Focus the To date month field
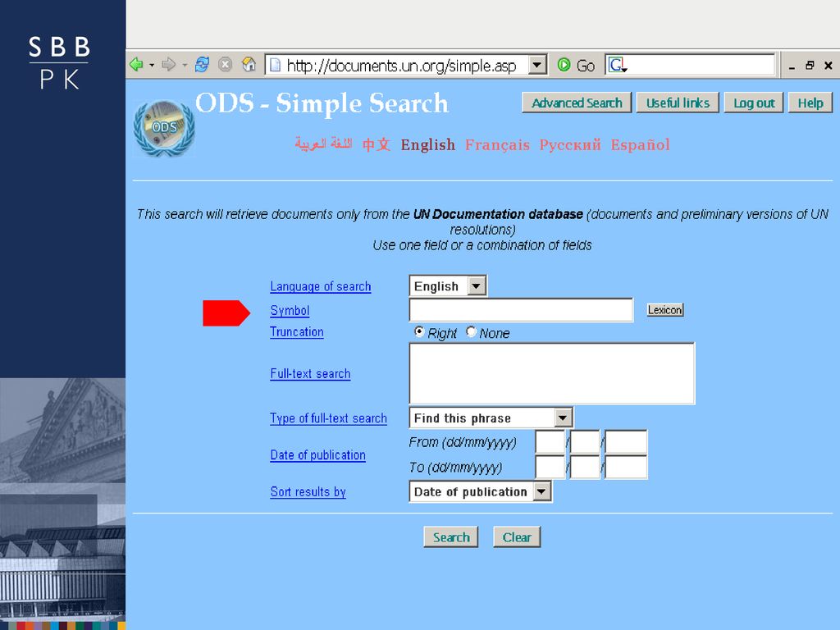The image size is (840, 630). [x=585, y=467]
